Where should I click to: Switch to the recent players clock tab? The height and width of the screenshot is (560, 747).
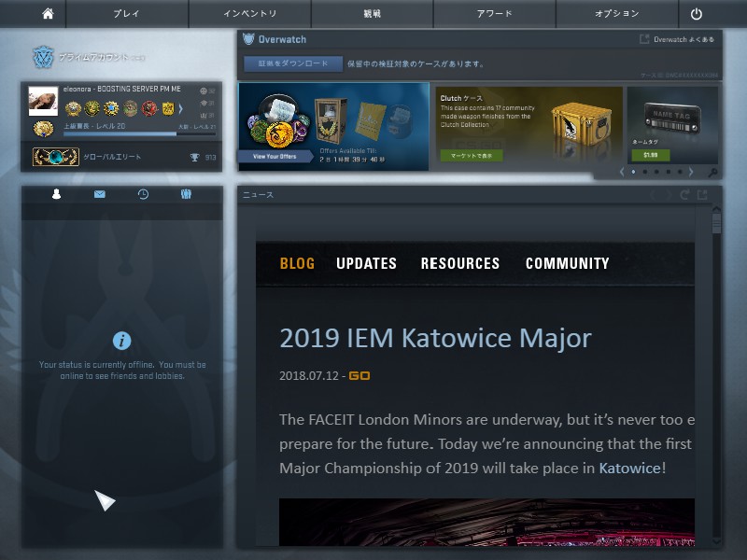tap(143, 194)
